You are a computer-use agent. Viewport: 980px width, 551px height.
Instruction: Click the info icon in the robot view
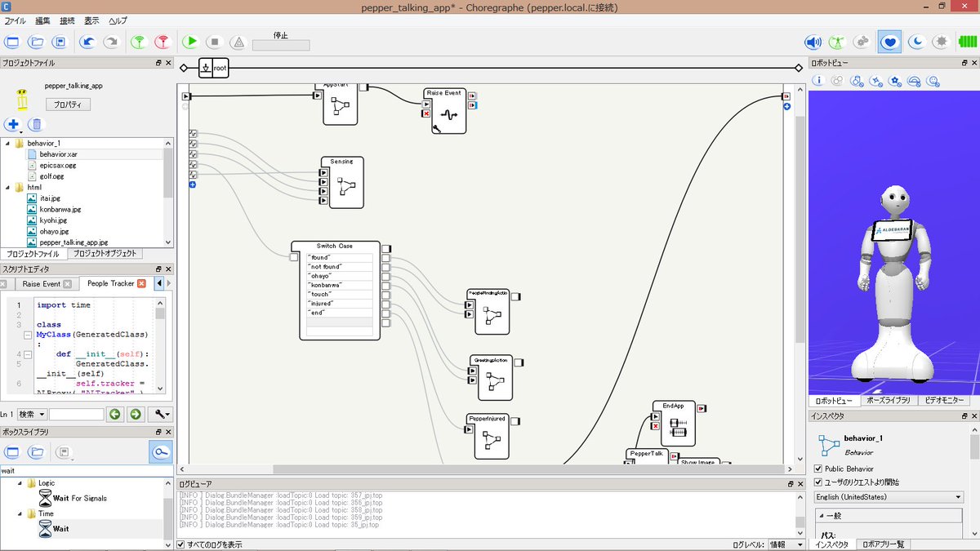click(x=817, y=81)
